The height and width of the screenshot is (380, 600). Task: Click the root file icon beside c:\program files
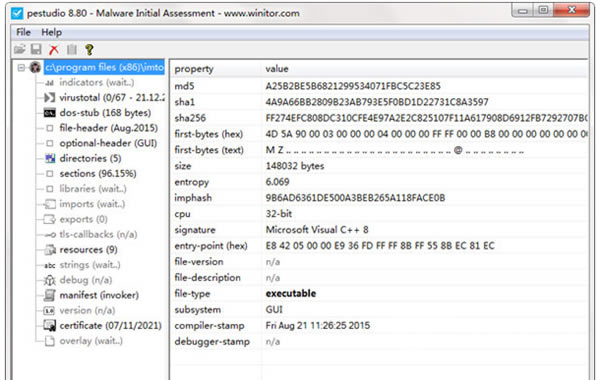36,68
